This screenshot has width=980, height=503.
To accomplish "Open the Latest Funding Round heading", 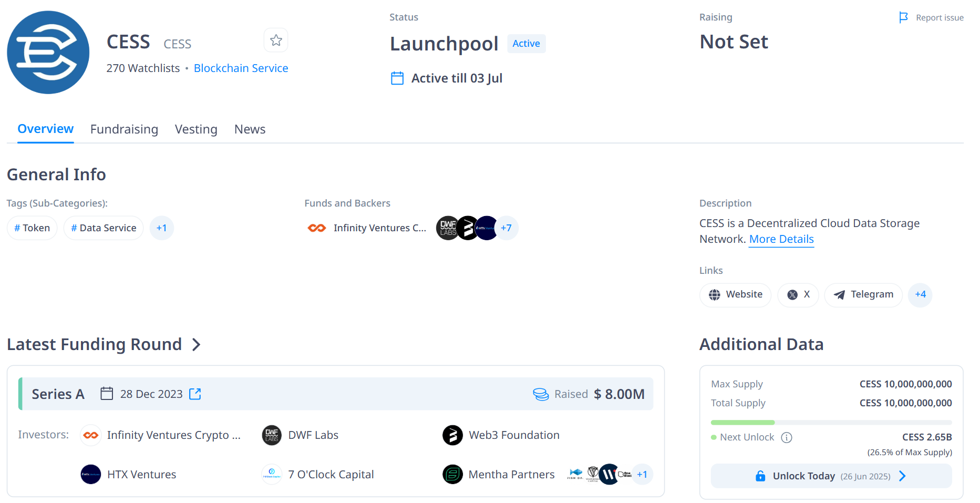I will (94, 344).
